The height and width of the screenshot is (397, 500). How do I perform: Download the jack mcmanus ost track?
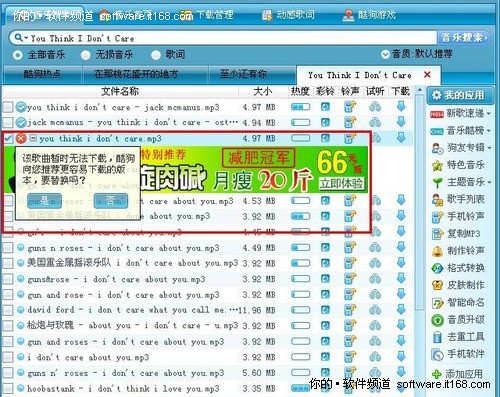(x=401, y=122)
